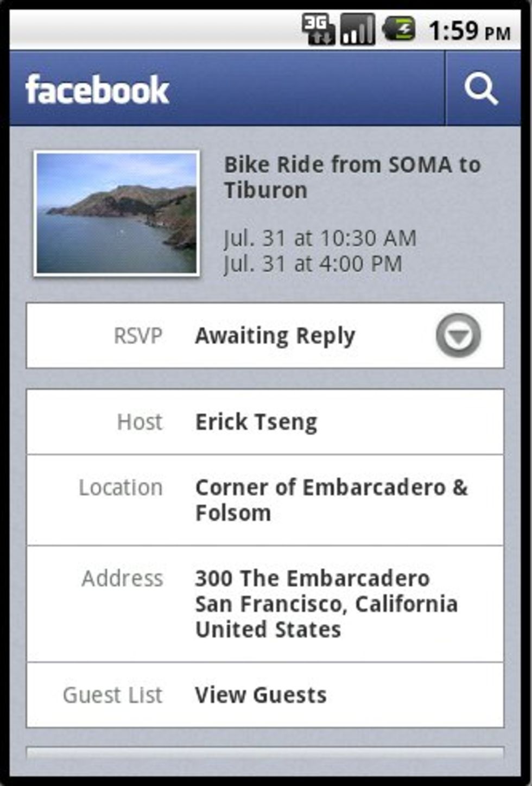Tap the Address row label

122,578
